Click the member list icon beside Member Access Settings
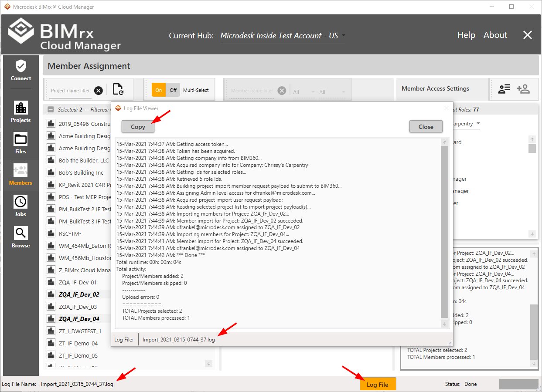 pos(504,89)
